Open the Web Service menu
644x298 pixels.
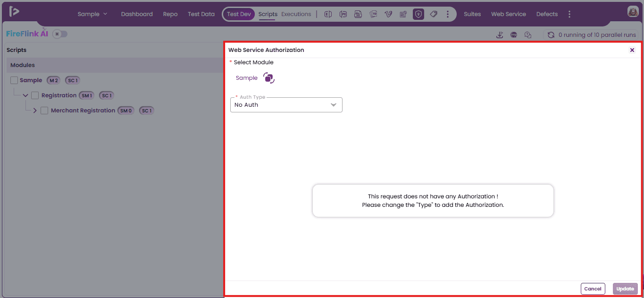[x=509, y=14]
